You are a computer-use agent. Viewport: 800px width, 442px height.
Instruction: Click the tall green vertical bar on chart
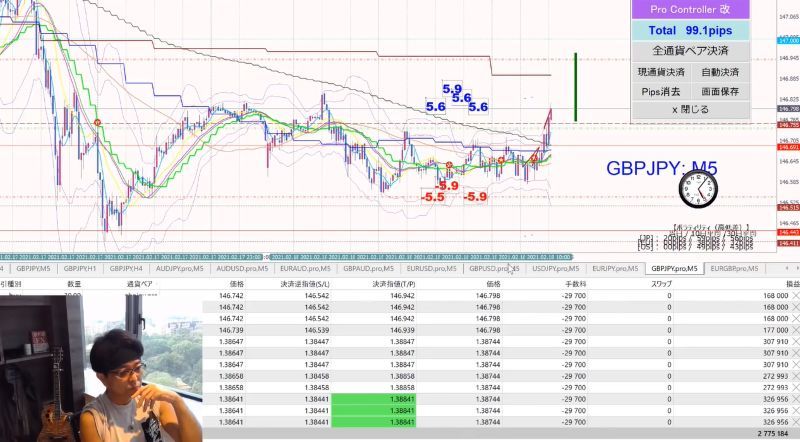[576, 87]
